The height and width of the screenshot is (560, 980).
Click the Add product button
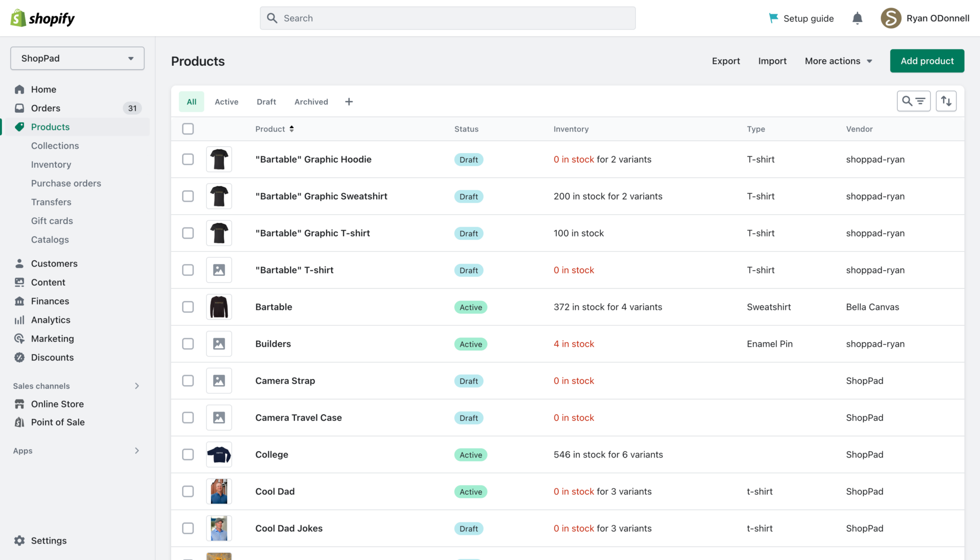pos(927,61)
